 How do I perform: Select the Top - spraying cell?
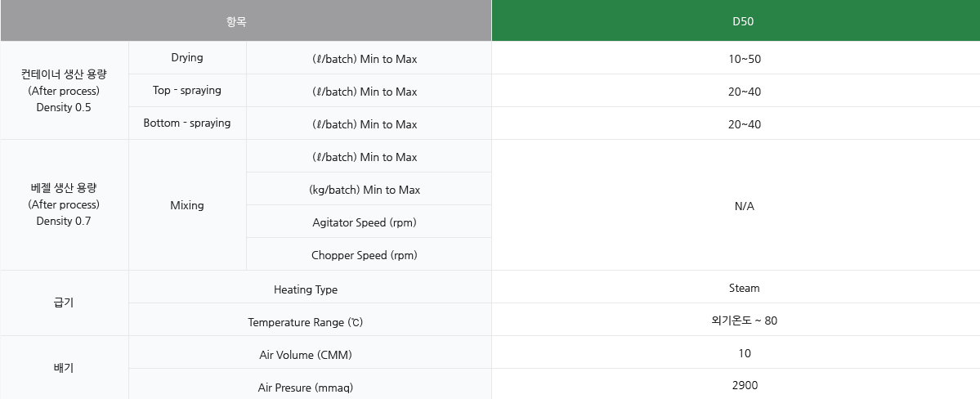coord(187,91)
